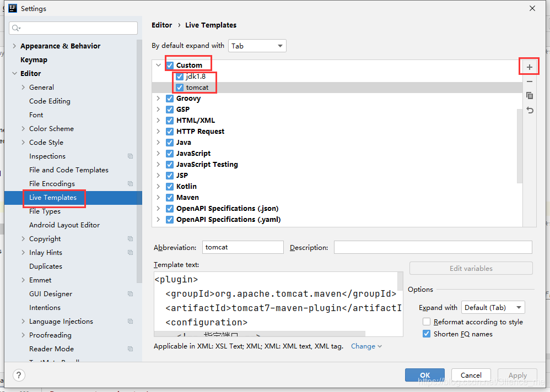Select the GSP template group row
The image size is (550, 392).
coord(337,110)
